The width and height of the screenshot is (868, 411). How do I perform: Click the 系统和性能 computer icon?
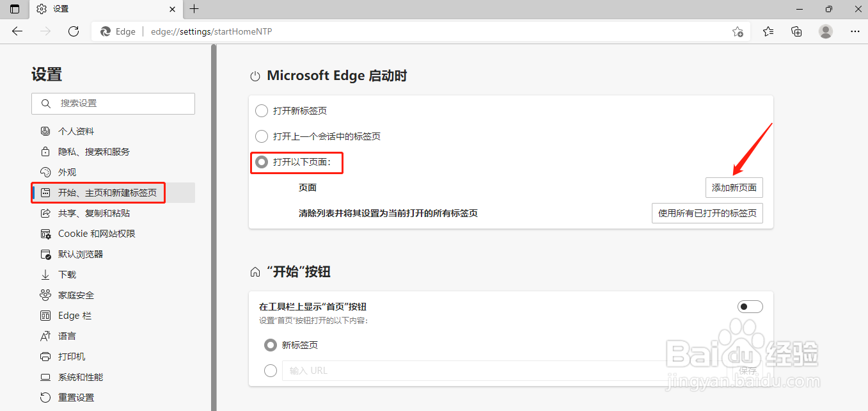pos(45,377)
